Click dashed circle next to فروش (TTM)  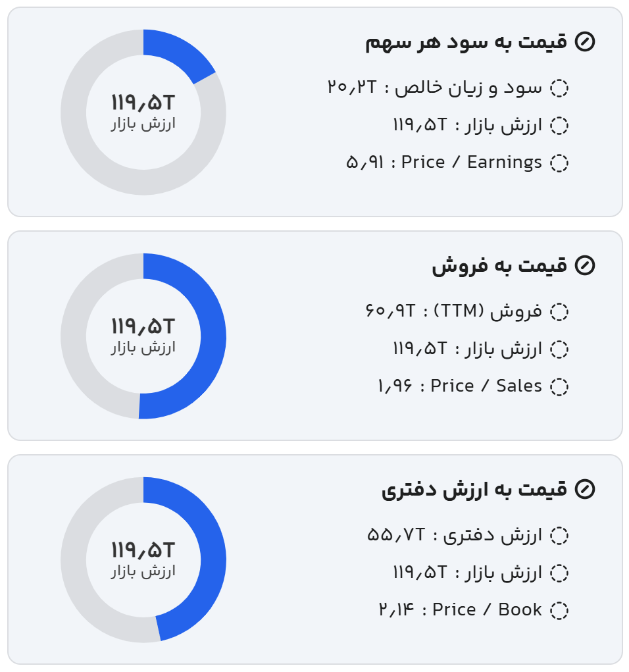tap(559, 312)
